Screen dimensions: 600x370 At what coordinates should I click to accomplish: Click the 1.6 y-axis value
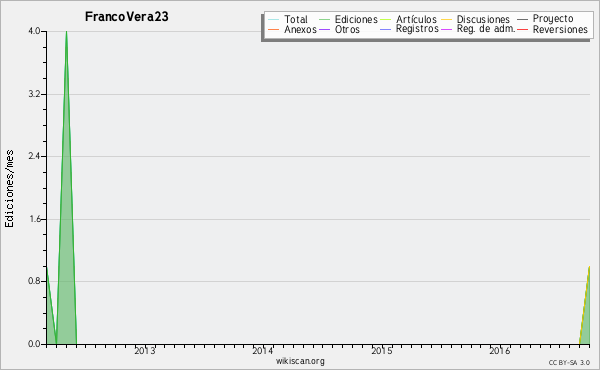point(34,219)
